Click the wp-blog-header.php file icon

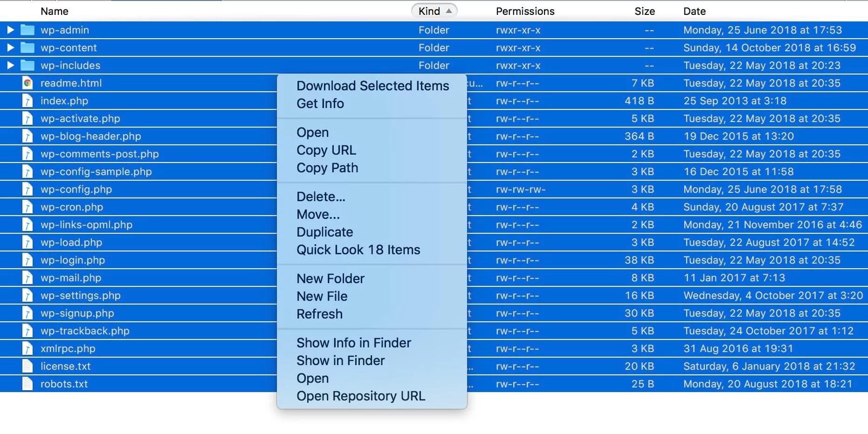pos(28,136)
